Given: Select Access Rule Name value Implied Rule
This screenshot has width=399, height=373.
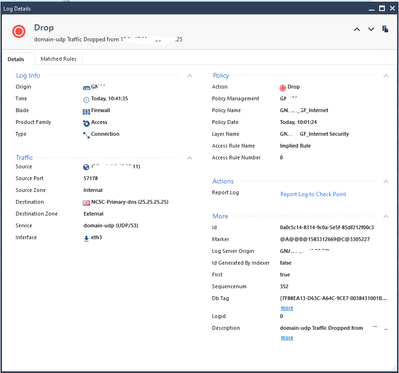Looking at the screenshot, I should 295,146.
